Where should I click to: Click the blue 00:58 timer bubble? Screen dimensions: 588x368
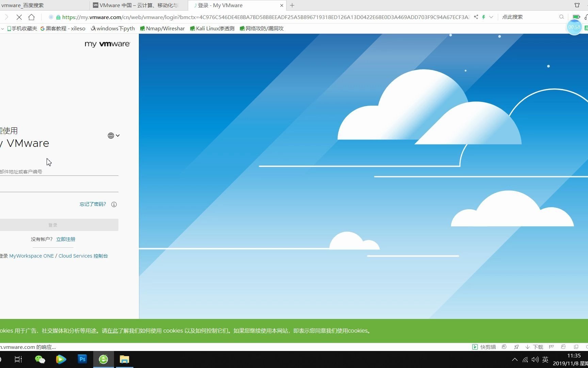point(574,27)
